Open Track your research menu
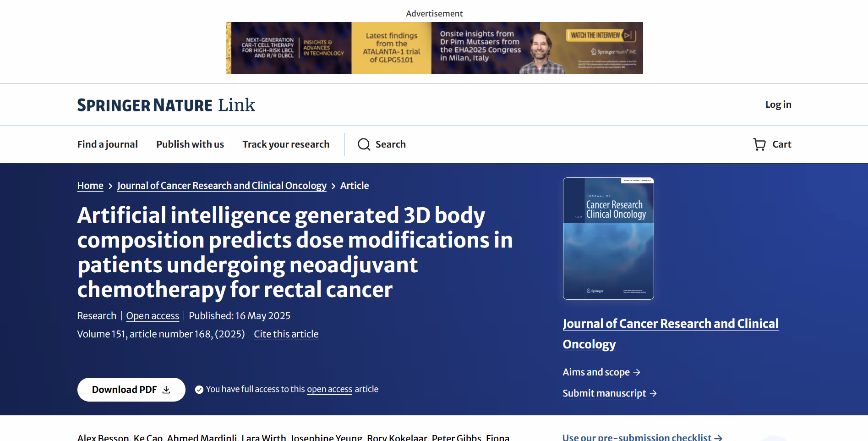 (286, 144)
